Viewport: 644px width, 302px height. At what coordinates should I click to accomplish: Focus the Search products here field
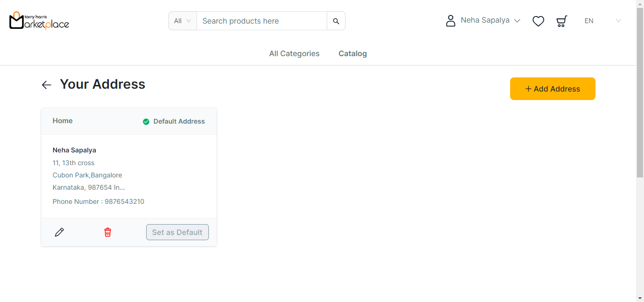(262, 21)
